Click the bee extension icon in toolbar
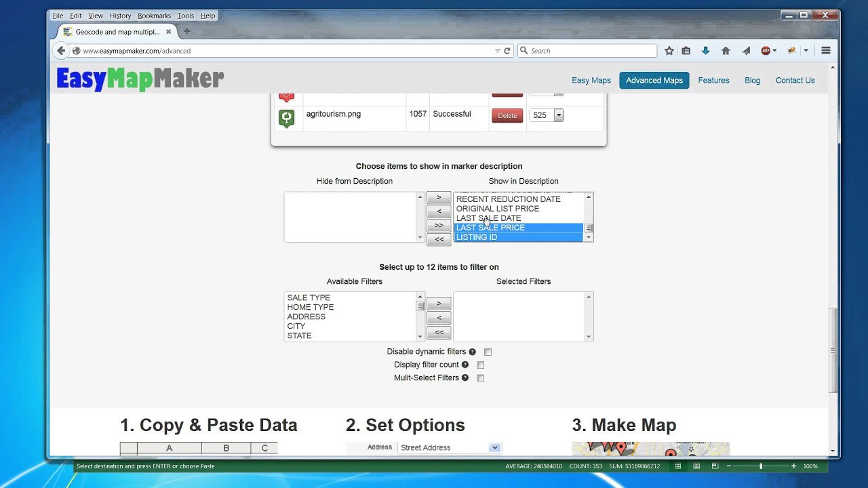 [791, 51]
